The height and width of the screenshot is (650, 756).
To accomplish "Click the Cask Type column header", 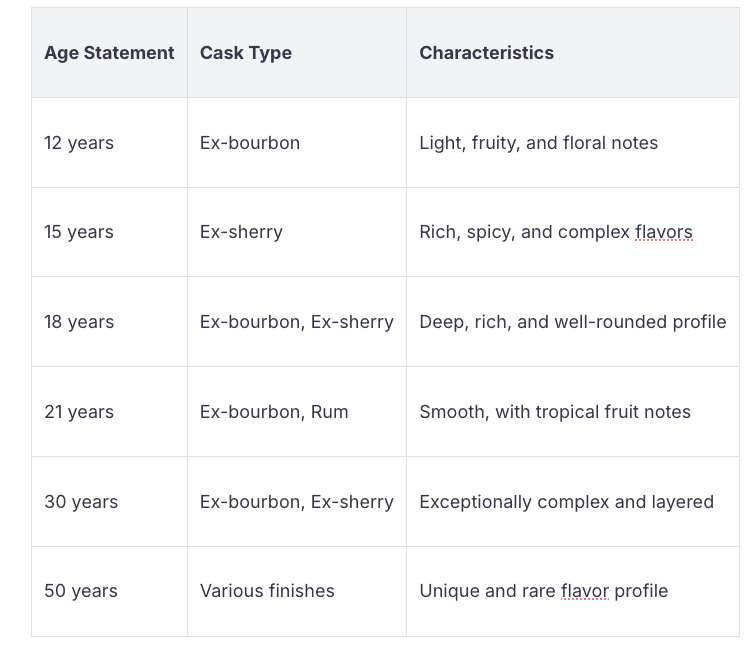I will pos(246,53).
